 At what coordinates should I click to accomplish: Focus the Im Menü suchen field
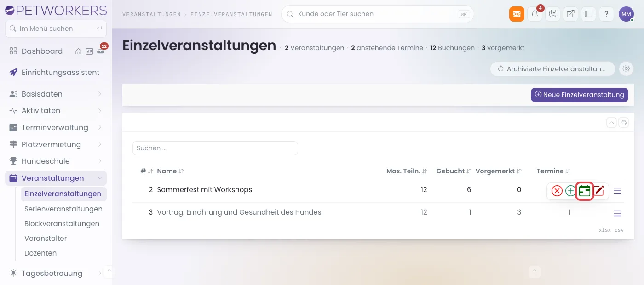(56, 28)
